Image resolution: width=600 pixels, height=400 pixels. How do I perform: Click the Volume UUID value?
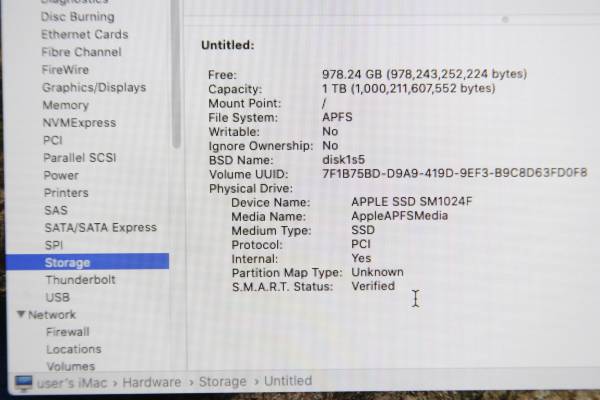tap(455, 173)
